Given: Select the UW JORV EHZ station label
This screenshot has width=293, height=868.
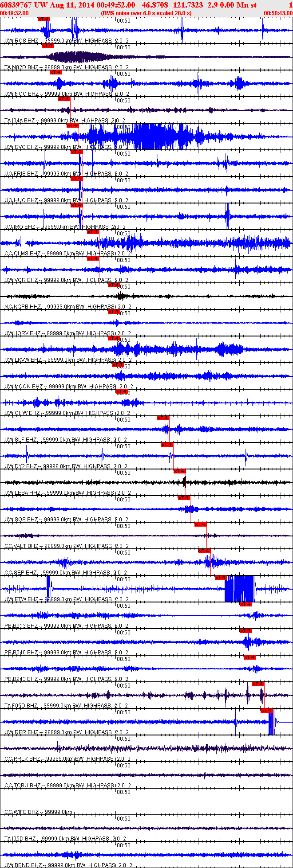Looking at the screenshot, I should coord(23,333).
